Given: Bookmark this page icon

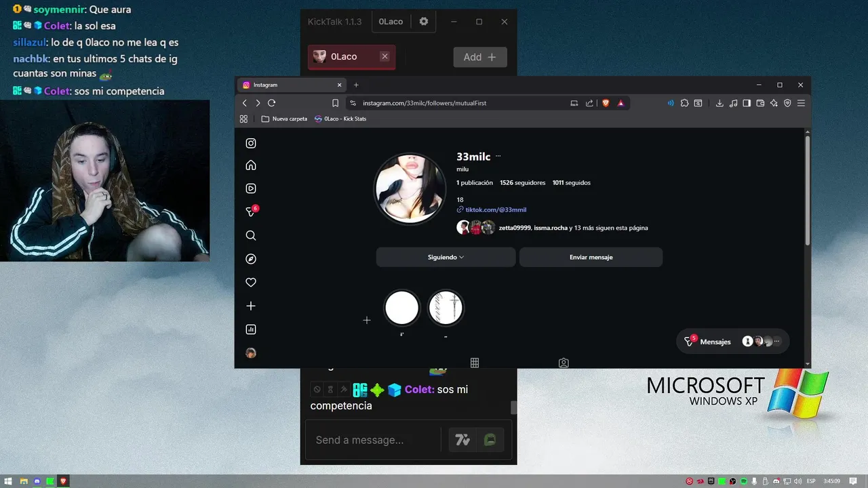Looking at the screenshot, I should point(335,103).
